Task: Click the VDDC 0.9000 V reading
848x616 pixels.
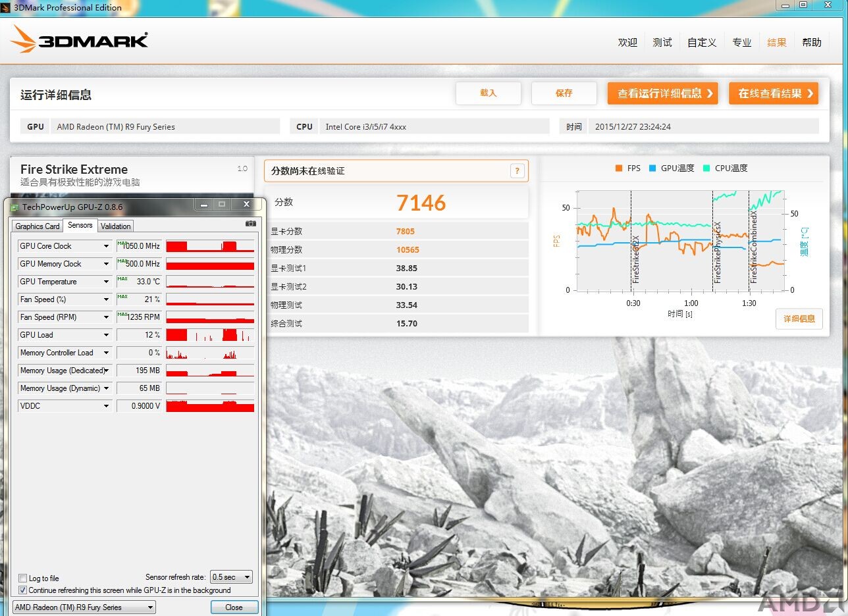Action: 140,406
